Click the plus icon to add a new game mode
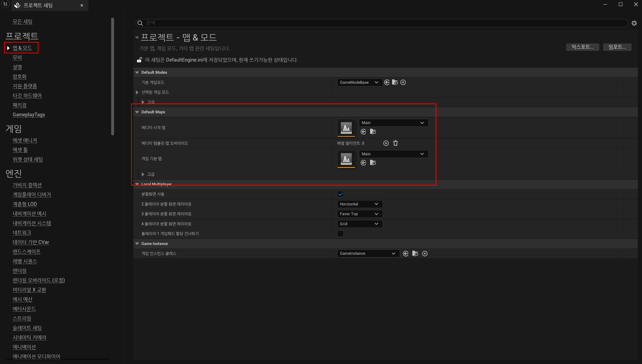This screenshot has width=642, height=364. point(403,83)
